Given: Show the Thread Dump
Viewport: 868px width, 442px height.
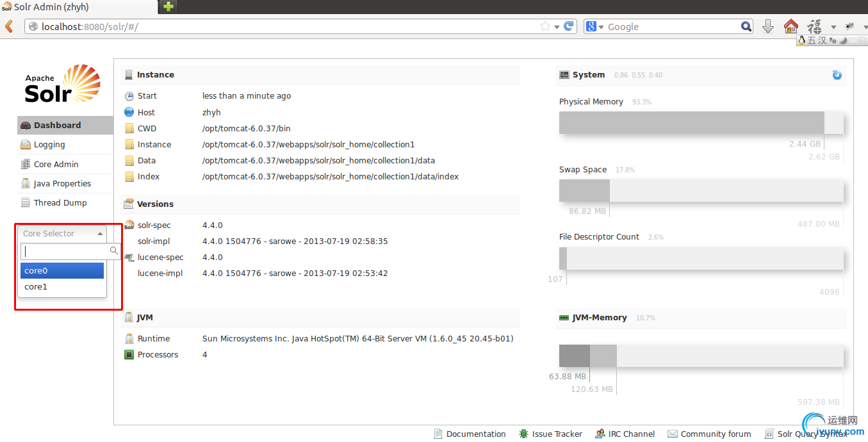Looking at the screenshot, I should tap(65, 202).
